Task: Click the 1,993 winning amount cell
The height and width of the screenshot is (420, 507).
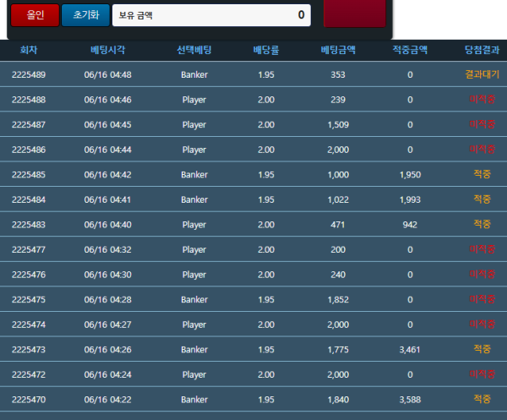Action: [410, 199]
